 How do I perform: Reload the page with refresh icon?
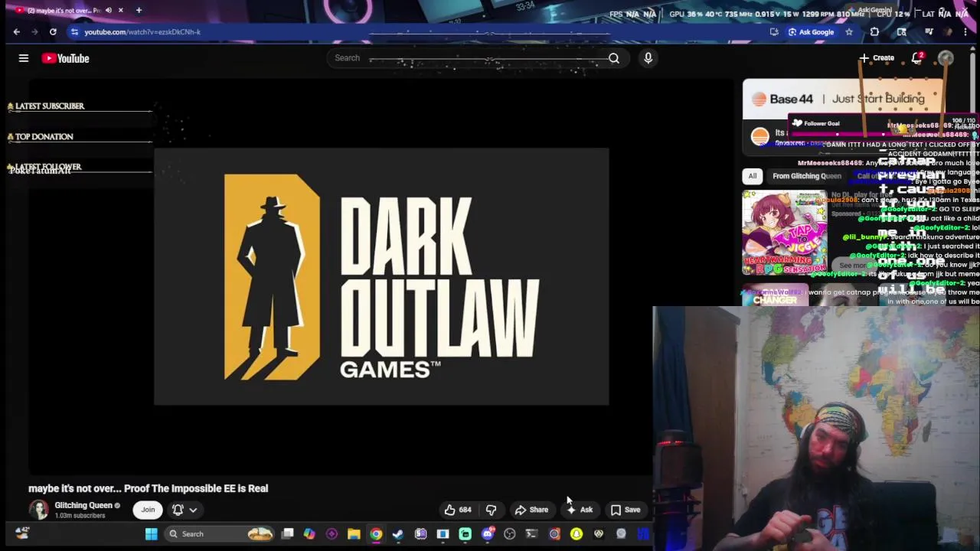click(53, 31)
